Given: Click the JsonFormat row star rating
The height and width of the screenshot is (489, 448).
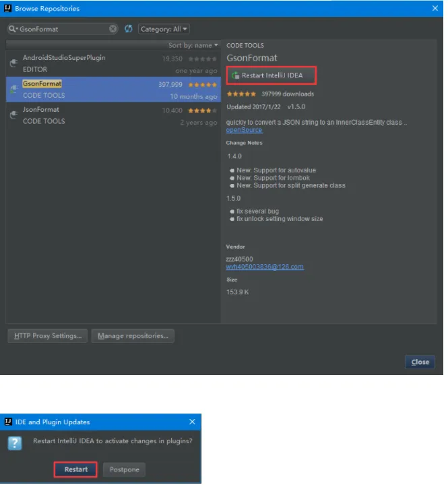Looking at the screenshot, I should tap(202, 110).
